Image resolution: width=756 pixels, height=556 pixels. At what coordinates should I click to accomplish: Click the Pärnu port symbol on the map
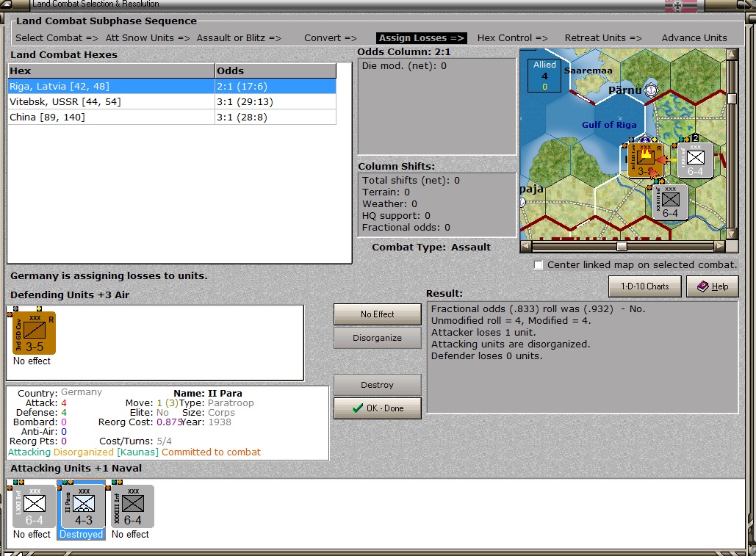651,90
